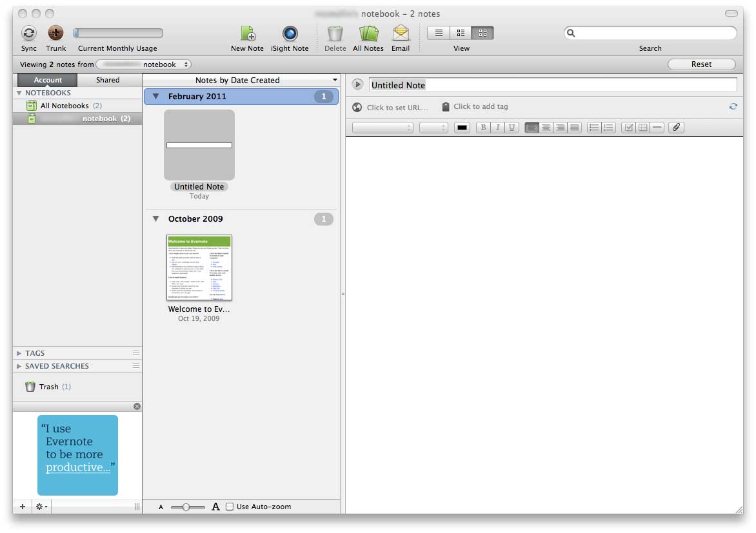Image resolution: width=756 pixels, height=533 pixels.
Task: Click the Untitled Note title field
Action: (x=553, y=85)
